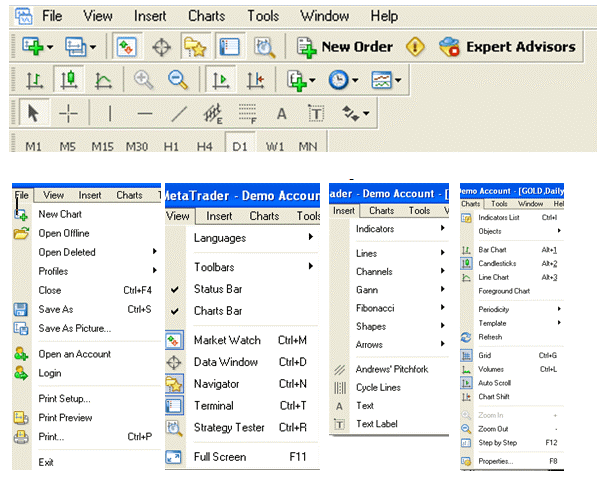Select the Cursor arrow tool

pos(34,113)
